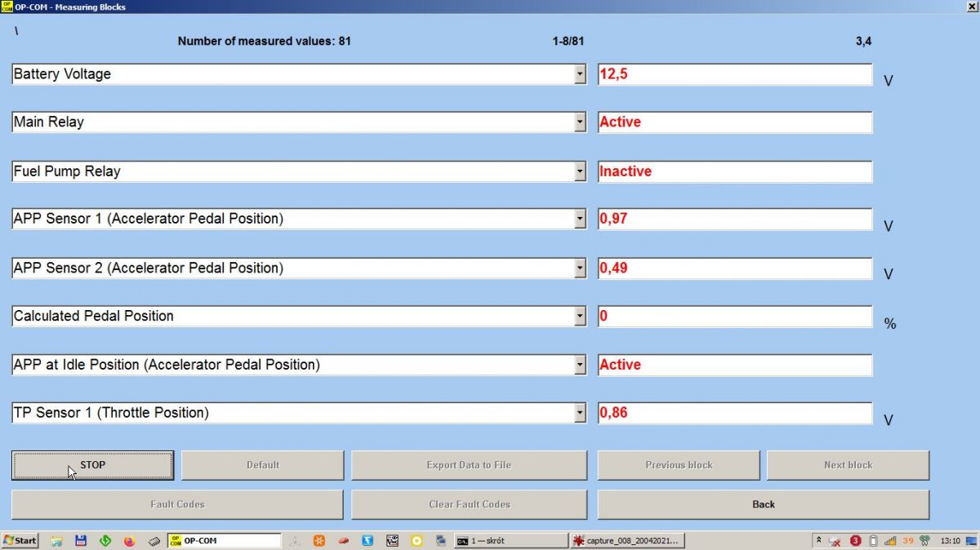Click 'Number of measured values: 81' text
980x550 pixels.
tap(265, 41)
